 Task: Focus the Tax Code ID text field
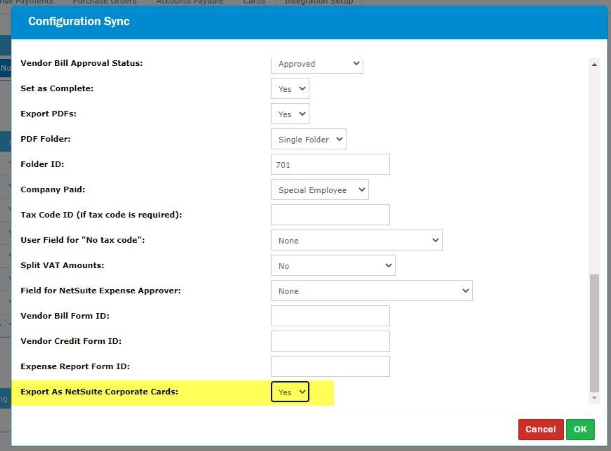click(330, 214)
